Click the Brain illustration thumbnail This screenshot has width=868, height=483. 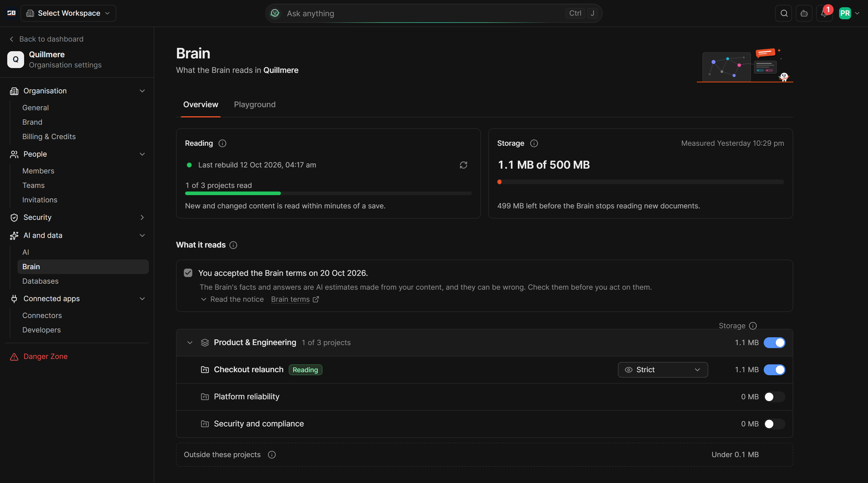coord(745,66)
